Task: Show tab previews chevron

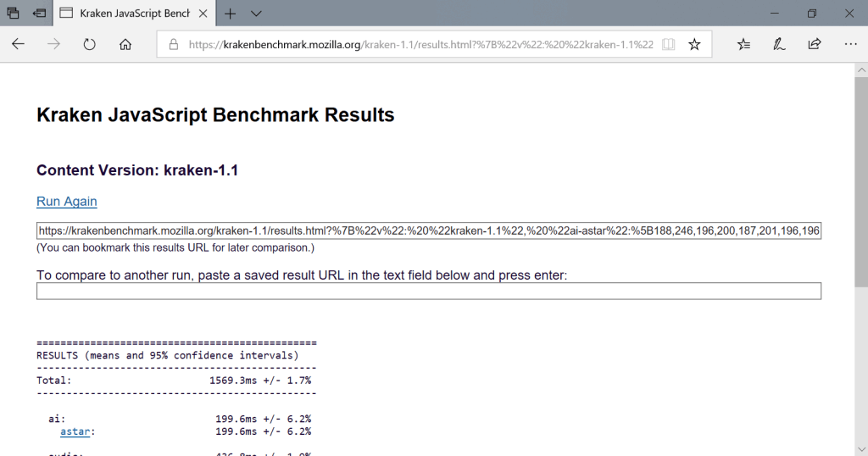Action: 256,14
